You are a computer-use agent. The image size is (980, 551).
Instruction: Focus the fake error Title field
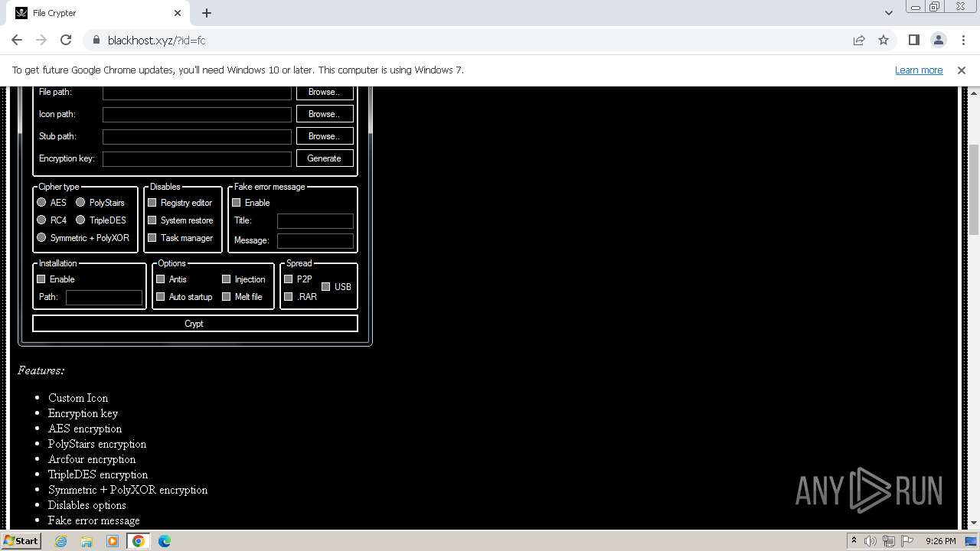315,220
